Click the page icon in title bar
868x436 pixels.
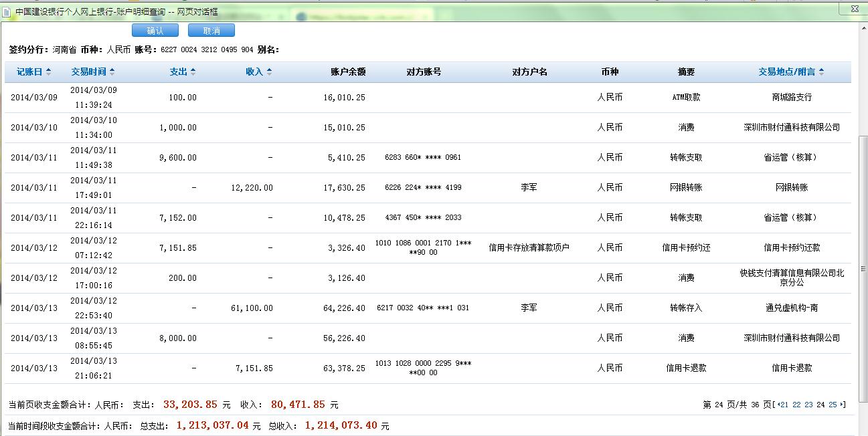pos(6,11)
